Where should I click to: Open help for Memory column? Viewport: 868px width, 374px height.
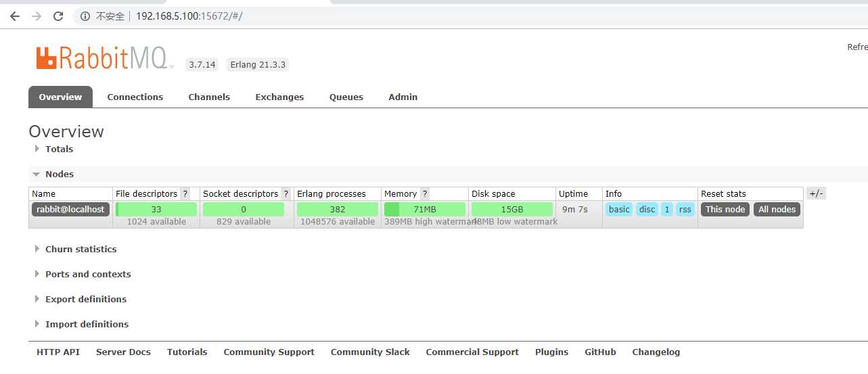[x=425, y=193]
